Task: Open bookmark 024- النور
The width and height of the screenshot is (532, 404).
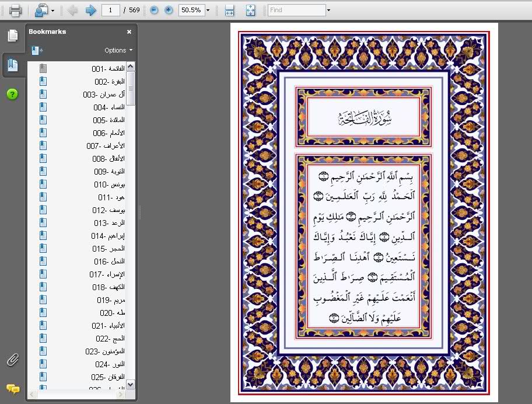Action: [110, 364]
